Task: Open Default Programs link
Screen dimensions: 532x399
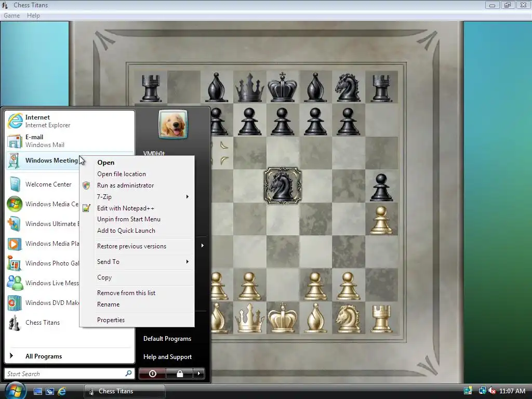Action: 167,339
